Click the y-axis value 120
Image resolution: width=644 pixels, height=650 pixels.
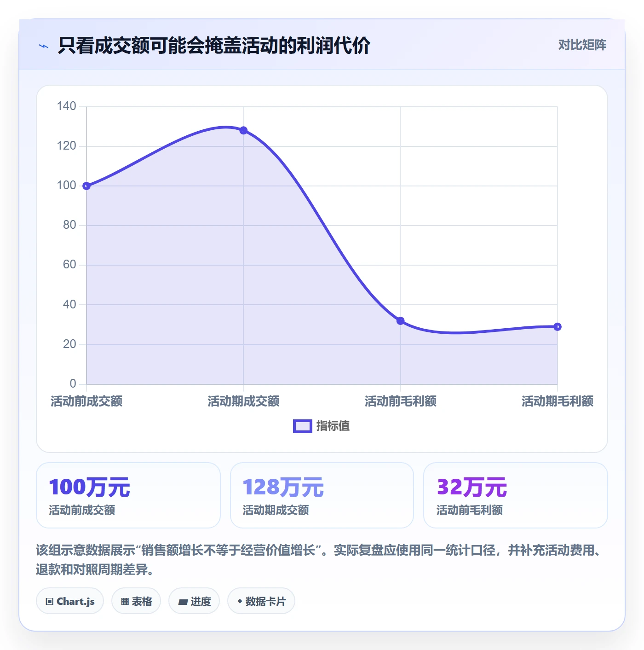(x=66, y=146)
